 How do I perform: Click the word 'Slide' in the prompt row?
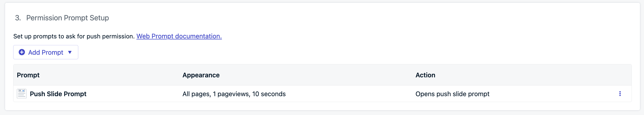(54, 94)
